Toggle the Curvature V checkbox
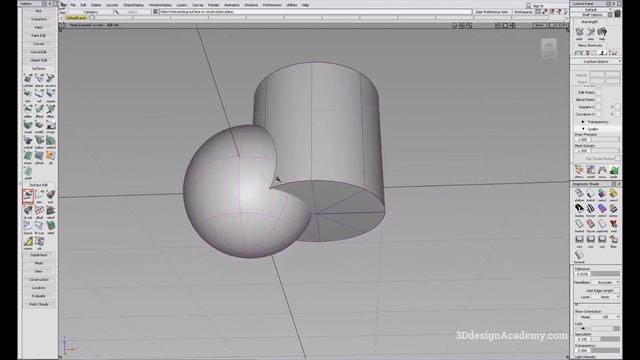This screenshot has width=640, height=360. tap(617, 114)
